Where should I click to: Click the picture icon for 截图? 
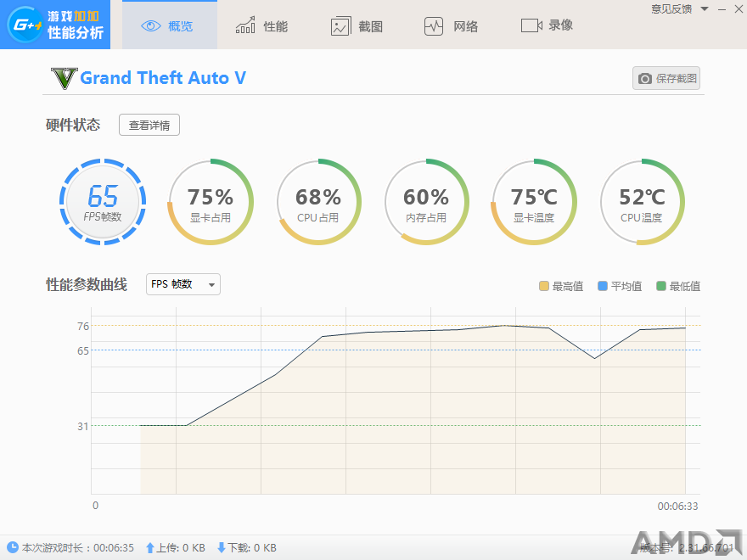pyautogui.click(x=340, y=26)
